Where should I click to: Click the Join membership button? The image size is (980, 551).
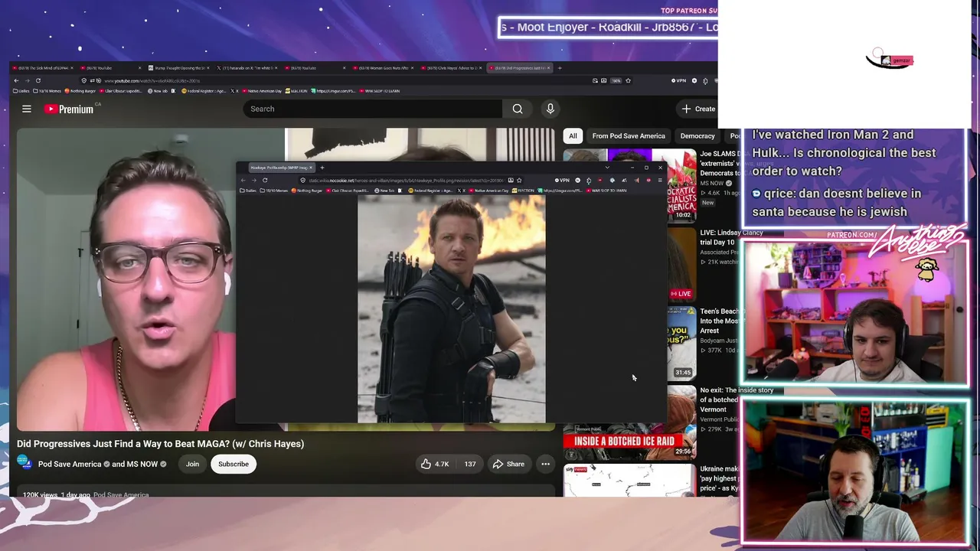point(192,464)
